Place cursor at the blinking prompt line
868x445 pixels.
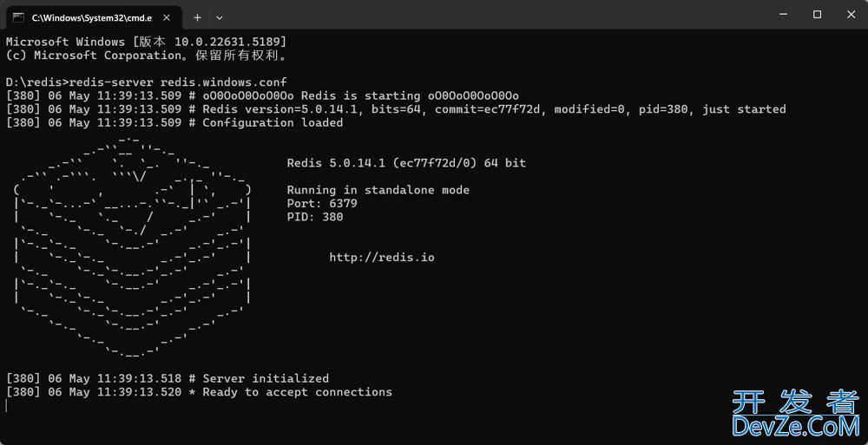tap(7, 406)
